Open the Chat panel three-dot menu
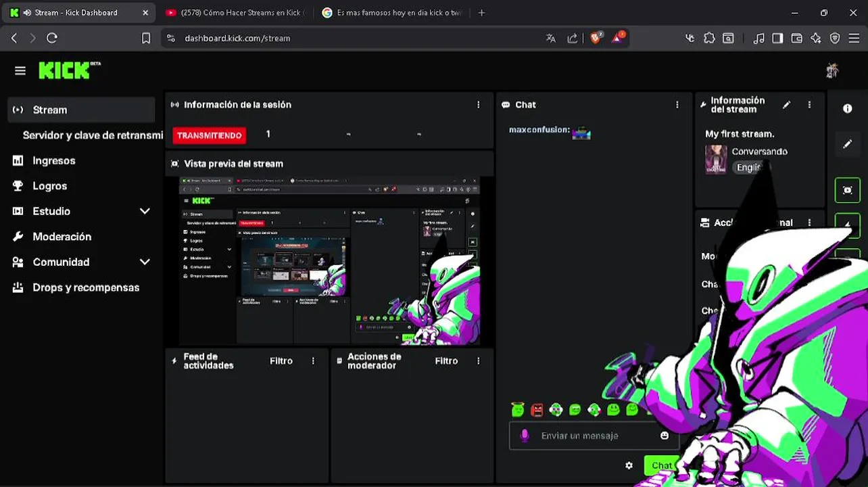 pyautogui.click(x=677, y=105)
